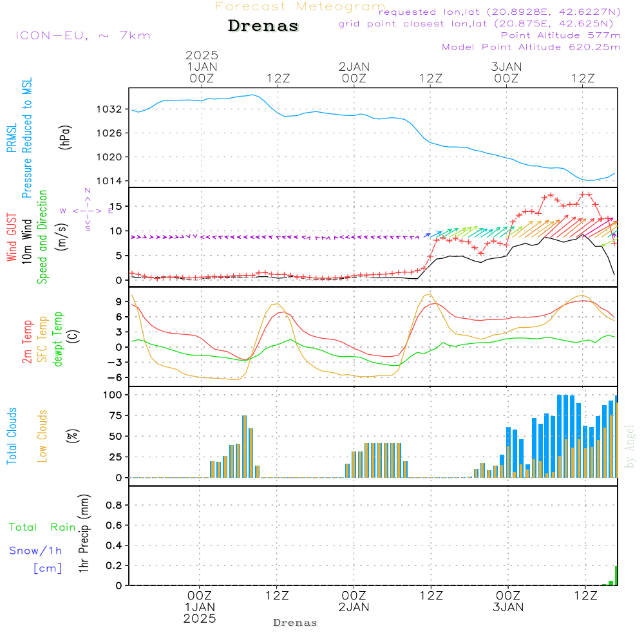Select the 50 value on cloud axis
The width and height of the screenshot is (644, 644).
pos(116,436)
